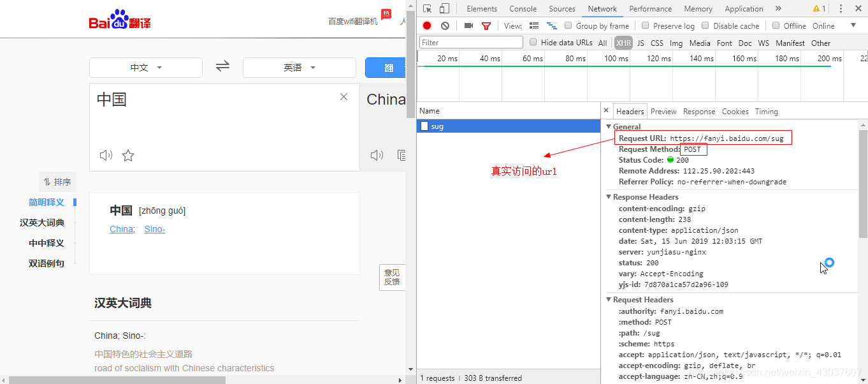Screen dimensions: 868x384
Task: Filter requests by WS
Action: pos(763,43)
